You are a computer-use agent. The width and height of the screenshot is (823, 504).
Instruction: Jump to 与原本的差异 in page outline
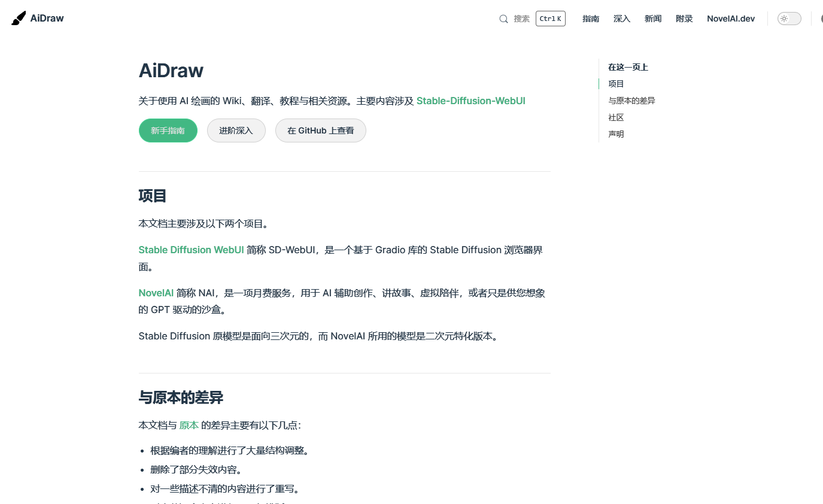tap(631, 101)
